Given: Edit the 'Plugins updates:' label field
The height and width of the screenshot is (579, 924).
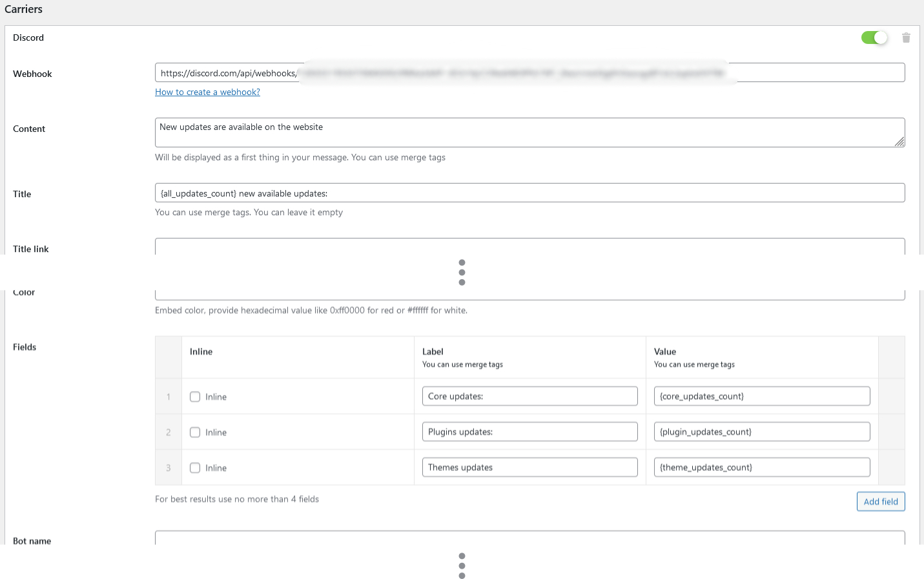Looking at the screenshot, I should coord(529,432).
